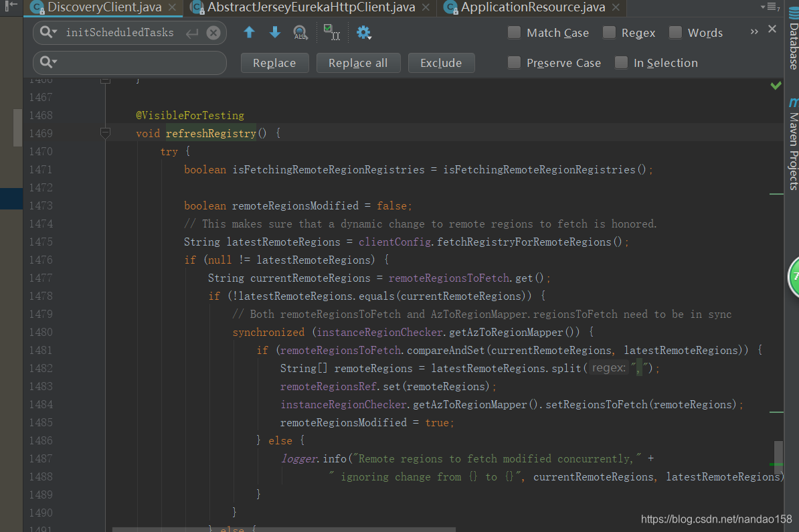The width and height of the screenshot is (799, 532).
Task: Click the hide tool window icon top-left
Action: click(x=11, y=6)
